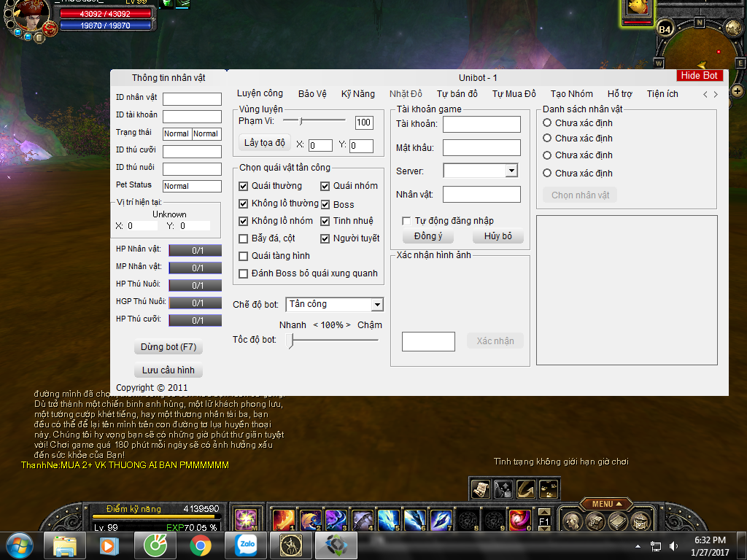The image size is (747, 560).
Task: Click the Phạm Vi value box showing 100
Action: [x=364, y=122]
